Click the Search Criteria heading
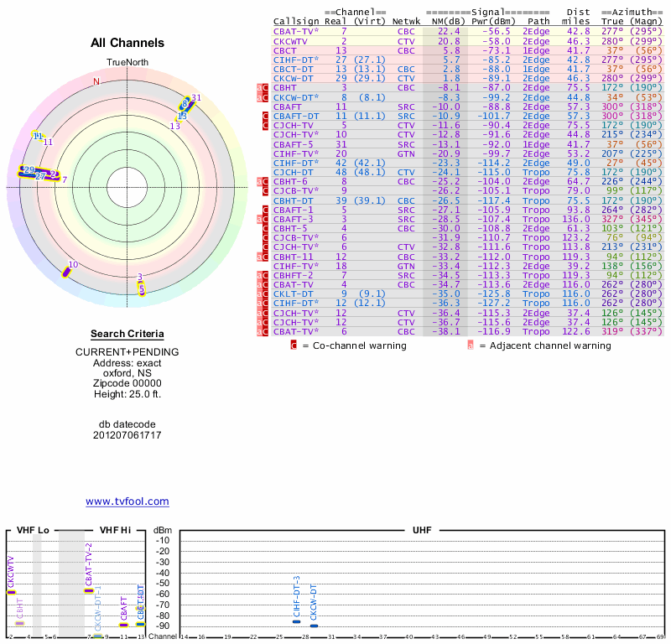 pos(127,334)
